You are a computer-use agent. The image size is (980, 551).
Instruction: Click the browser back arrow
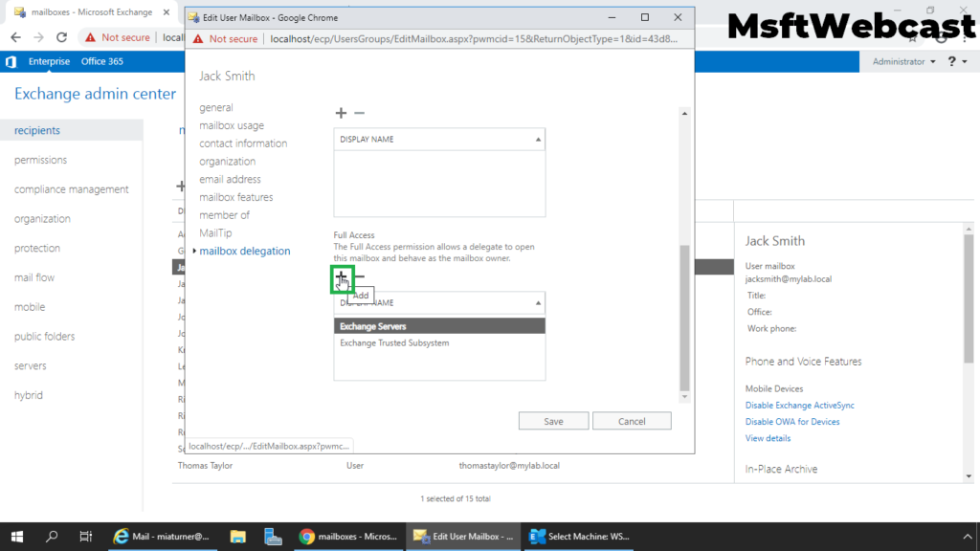pos(15,37)
